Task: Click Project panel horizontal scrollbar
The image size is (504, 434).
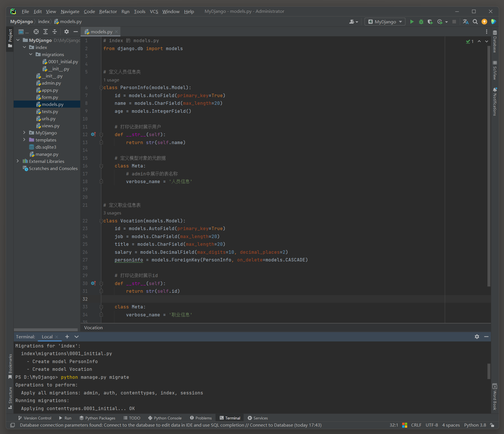Action: coord(46,329)
